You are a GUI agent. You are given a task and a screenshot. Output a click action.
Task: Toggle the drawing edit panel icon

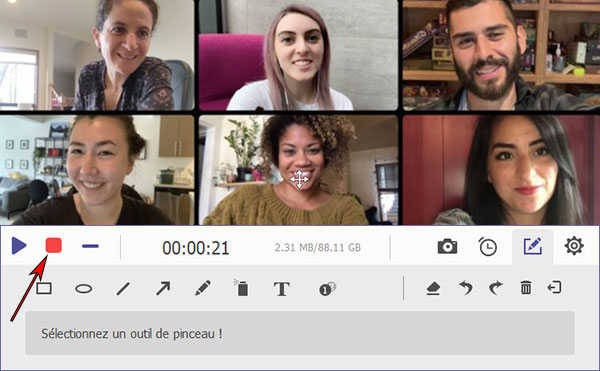(533, 246)
